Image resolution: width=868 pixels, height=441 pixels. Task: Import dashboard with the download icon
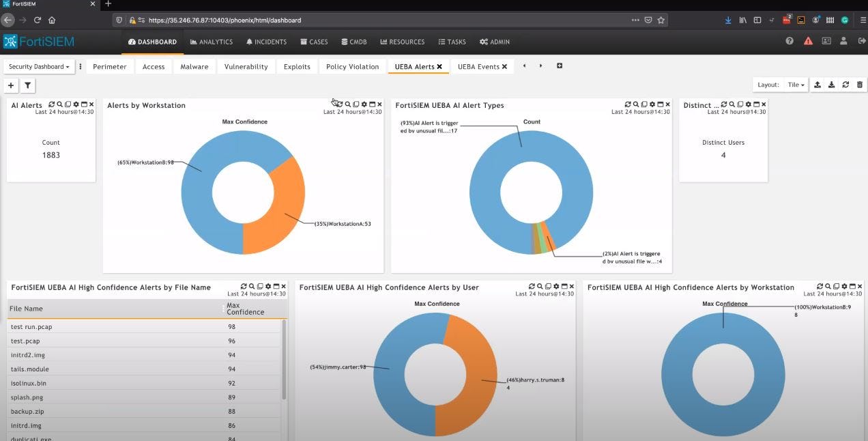point(831,85)
